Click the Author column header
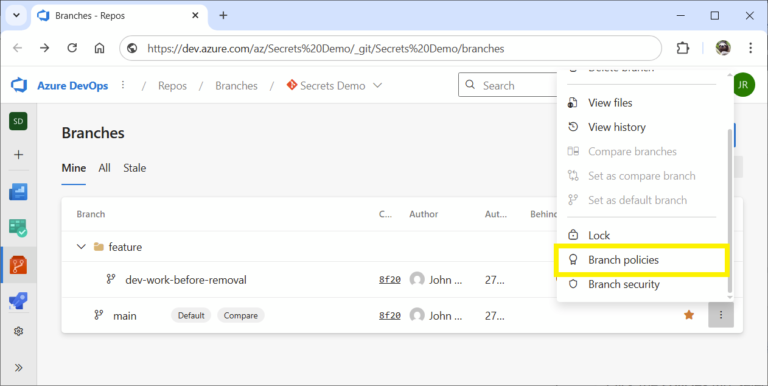 pyautogui.click(x=424, y=214)
